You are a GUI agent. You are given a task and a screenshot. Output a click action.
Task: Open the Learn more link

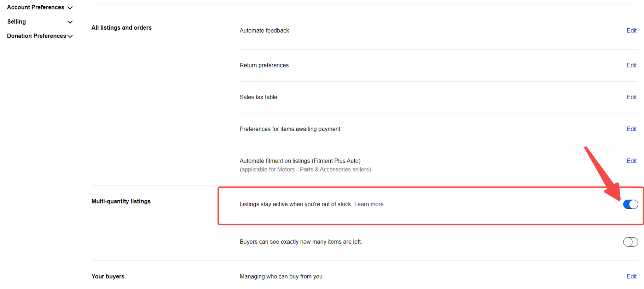[x=369, y=204]
